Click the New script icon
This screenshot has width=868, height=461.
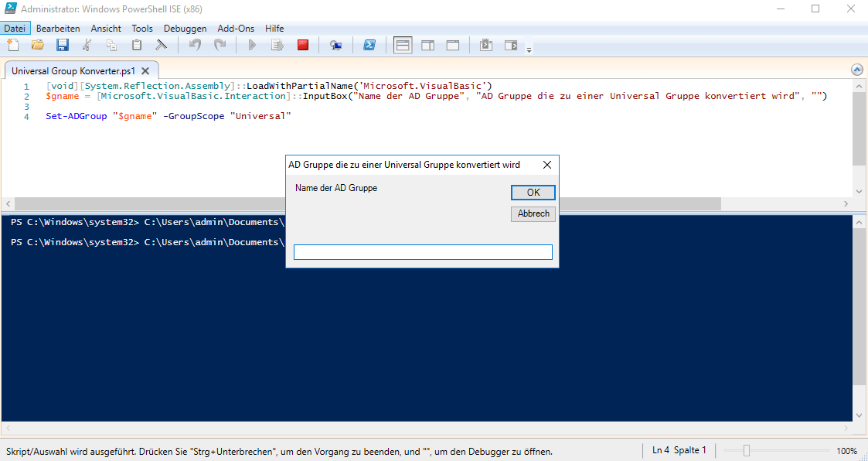coord(12,46)
